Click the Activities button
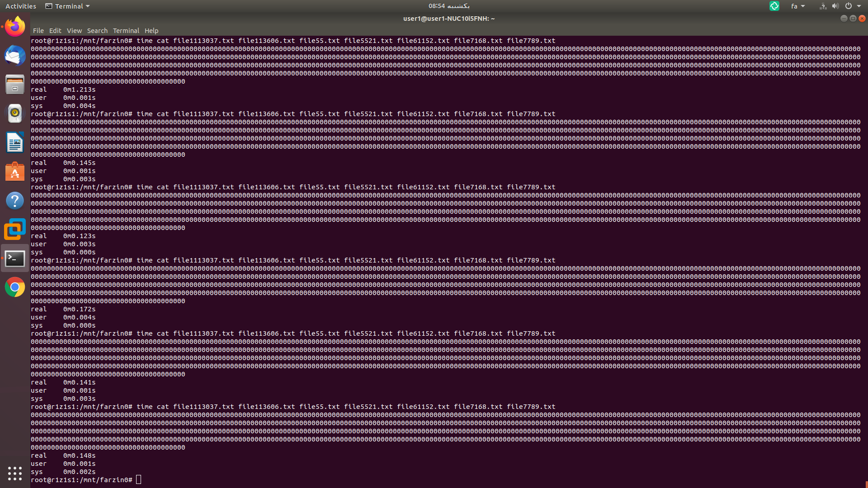The width and height of the screenshot is (868, 488). [x=21, y=6]
